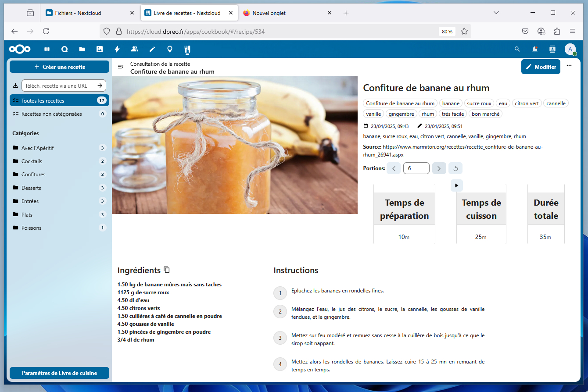The width and height of the screenshot is (588, 392).
Task: Open the Maps location pin icon
Action: [170, 49]
